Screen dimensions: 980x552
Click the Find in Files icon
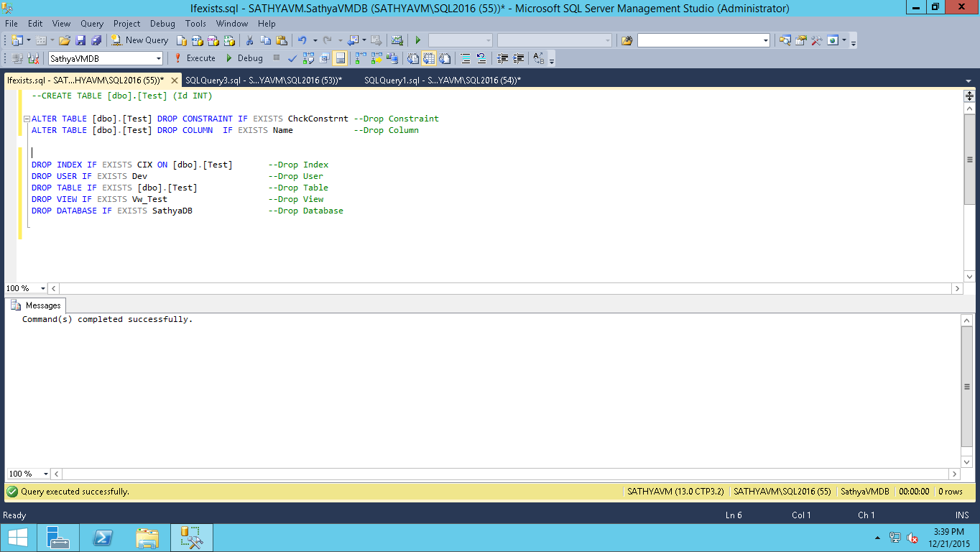[x=627, y=40]
